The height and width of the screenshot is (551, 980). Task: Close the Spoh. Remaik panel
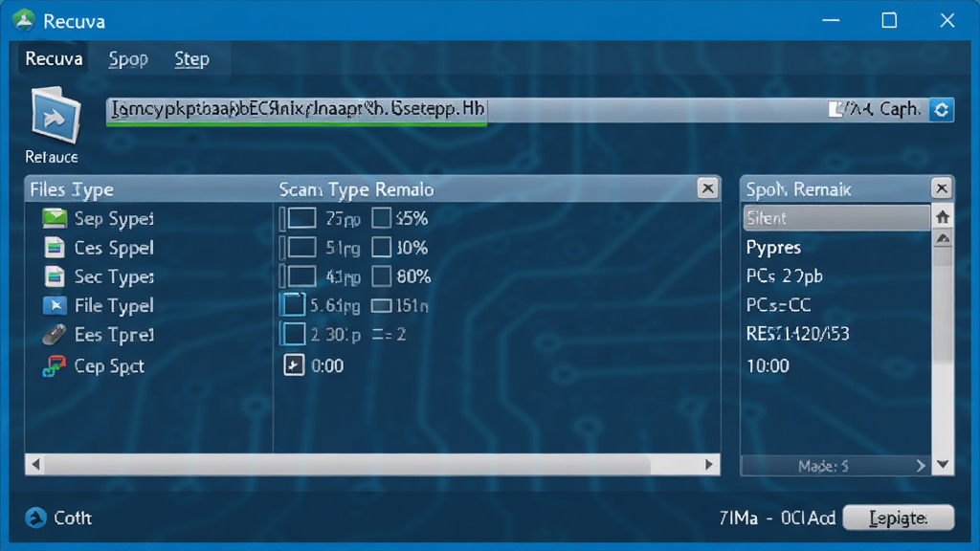click(x=942, y=188)
